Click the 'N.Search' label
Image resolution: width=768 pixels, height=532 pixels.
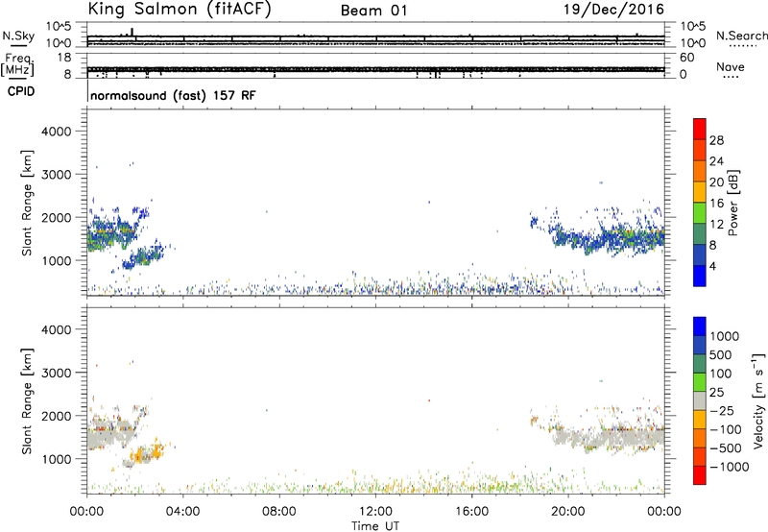[741, 36]
